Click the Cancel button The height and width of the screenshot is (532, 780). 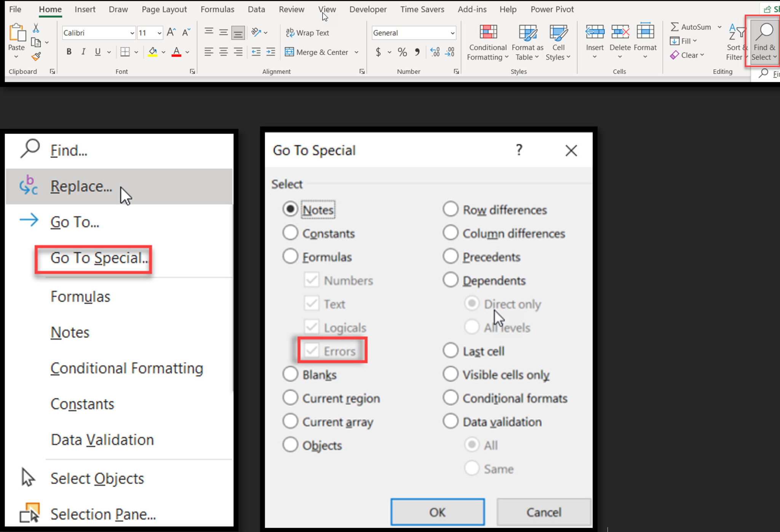543,512
